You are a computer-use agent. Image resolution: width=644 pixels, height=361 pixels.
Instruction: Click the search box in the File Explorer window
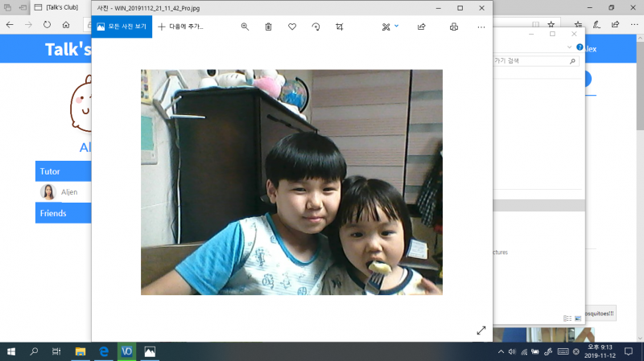tap(531, 60)
